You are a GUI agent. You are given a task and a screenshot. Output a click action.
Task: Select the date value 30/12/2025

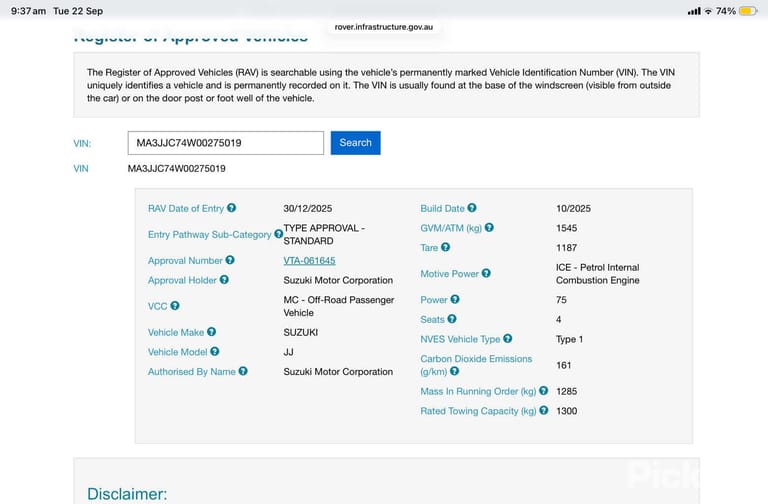coord(308,208)
